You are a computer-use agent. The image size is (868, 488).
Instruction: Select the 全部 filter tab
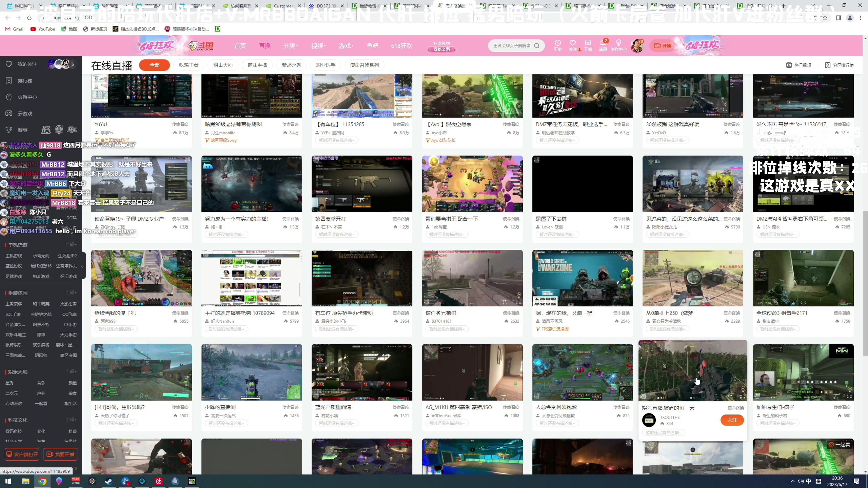point(155,65)
